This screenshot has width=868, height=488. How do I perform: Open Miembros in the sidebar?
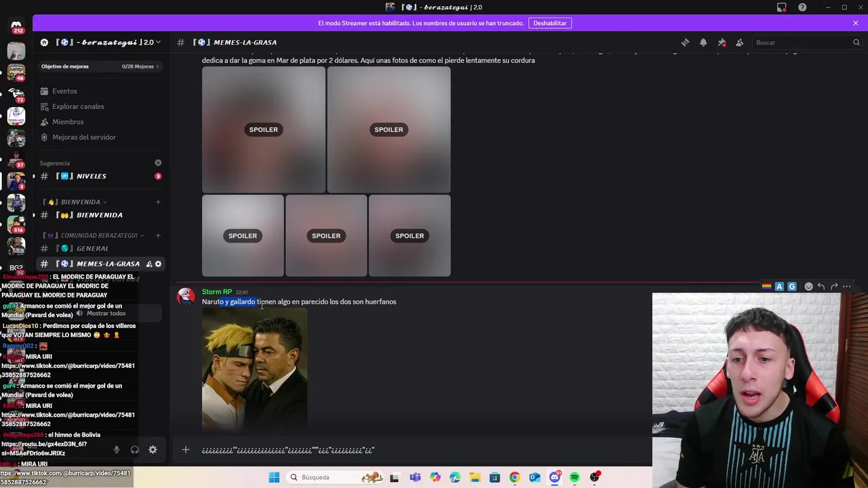100,122
